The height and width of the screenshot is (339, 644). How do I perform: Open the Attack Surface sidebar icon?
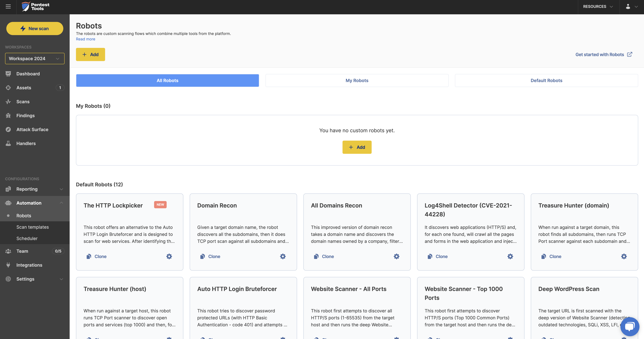click(8, 129)
